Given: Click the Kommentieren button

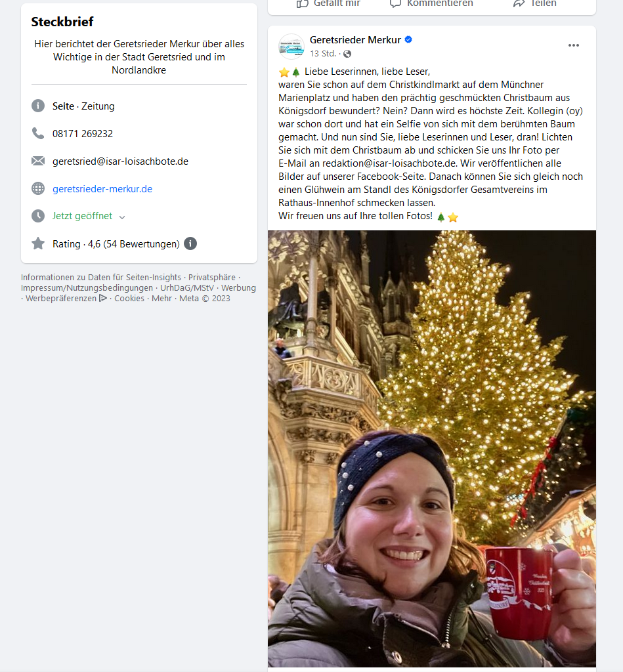Looking at the screenshot, I should click(x=432, y=3).
